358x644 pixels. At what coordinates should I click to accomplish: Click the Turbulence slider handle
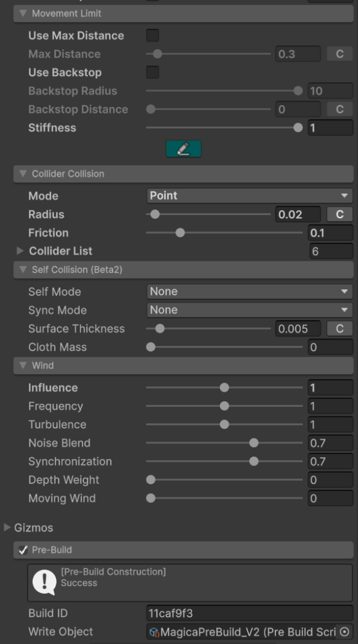[224, 425]
